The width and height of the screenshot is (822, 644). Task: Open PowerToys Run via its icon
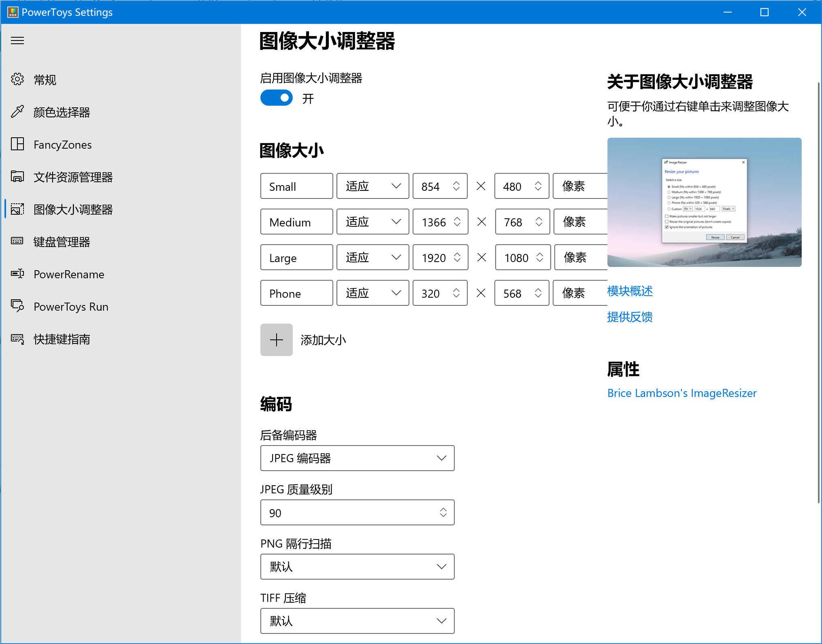point(17,307)
